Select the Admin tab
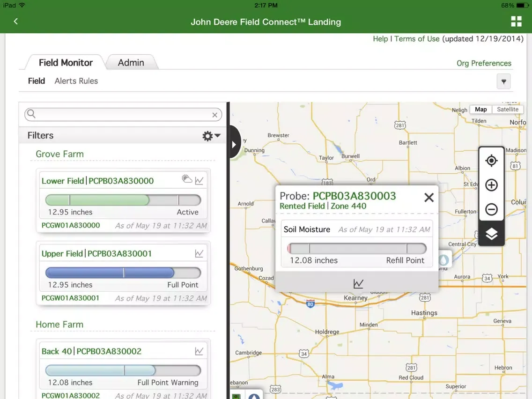 [131, 62]
